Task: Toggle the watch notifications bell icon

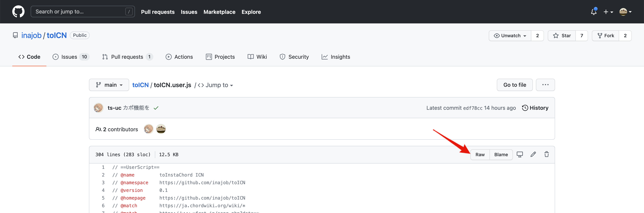Action: 593,12
